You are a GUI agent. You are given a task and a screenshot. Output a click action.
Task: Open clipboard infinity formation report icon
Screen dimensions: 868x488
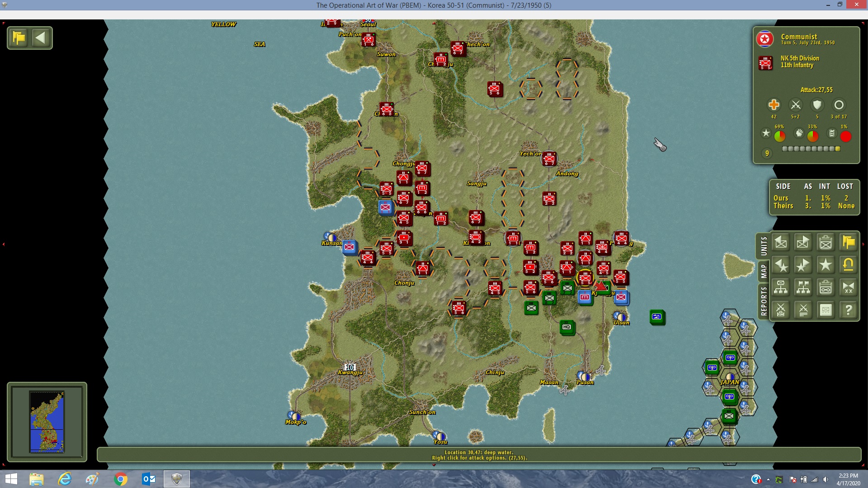(x=826, y=287)
